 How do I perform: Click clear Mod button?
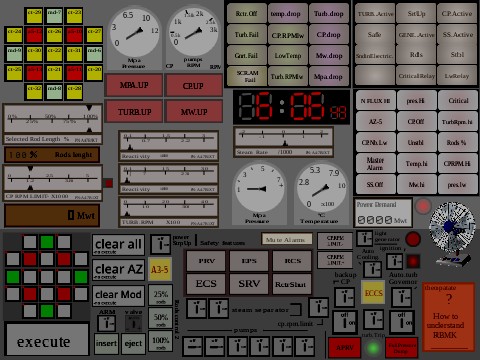(118, 296)
